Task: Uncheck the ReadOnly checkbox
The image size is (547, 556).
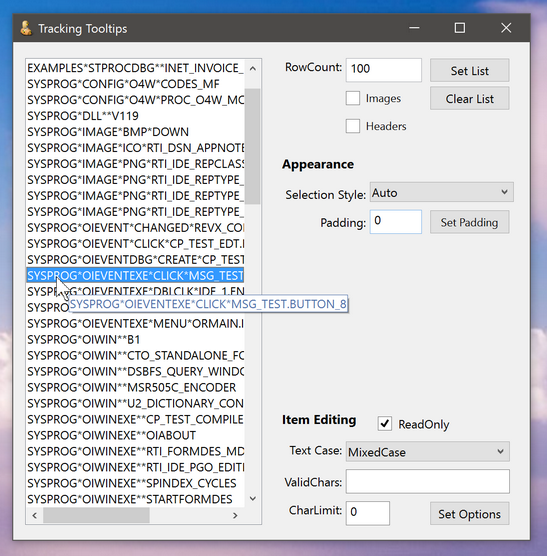Action: pyautogui.click(x=385, y=424)
